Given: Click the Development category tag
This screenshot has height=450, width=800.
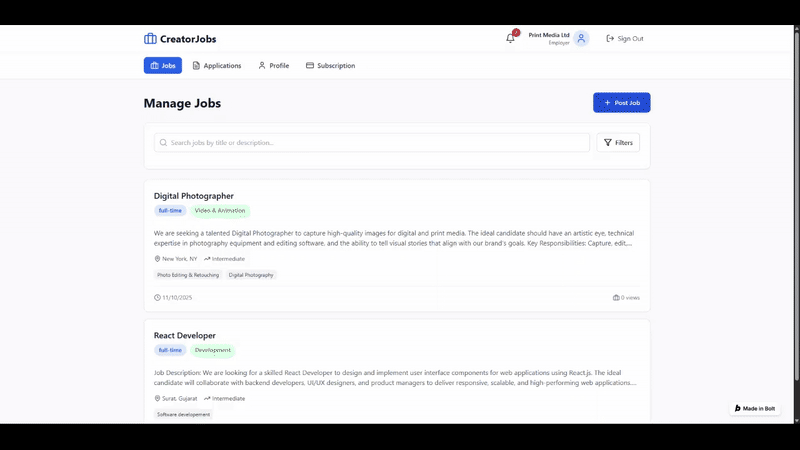Looking at the screenshot, I should point(213,351).
